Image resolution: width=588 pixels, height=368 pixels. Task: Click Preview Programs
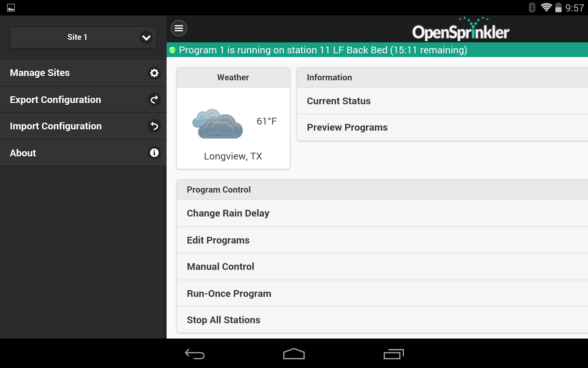347,127
